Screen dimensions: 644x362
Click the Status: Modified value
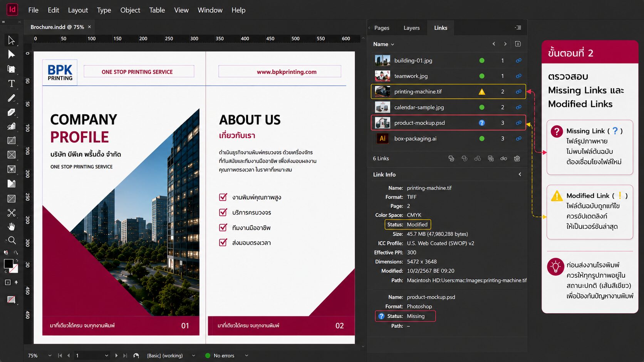pos(417,224)
